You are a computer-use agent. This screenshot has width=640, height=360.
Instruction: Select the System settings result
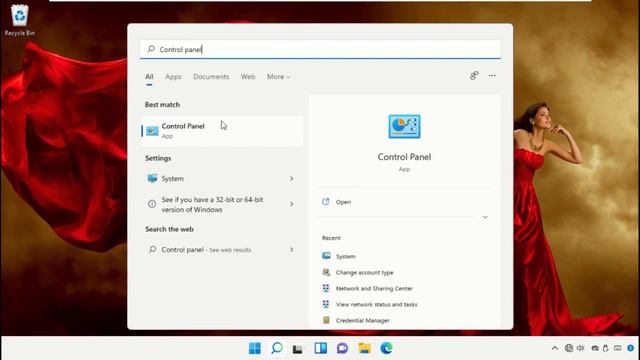pyautogui.click(x=222, y=178)
